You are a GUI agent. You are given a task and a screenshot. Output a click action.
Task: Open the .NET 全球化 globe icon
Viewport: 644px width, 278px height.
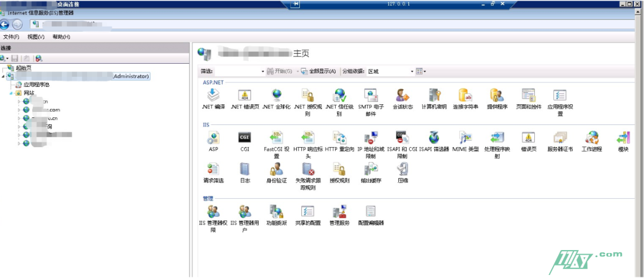(x=277, y=96)
